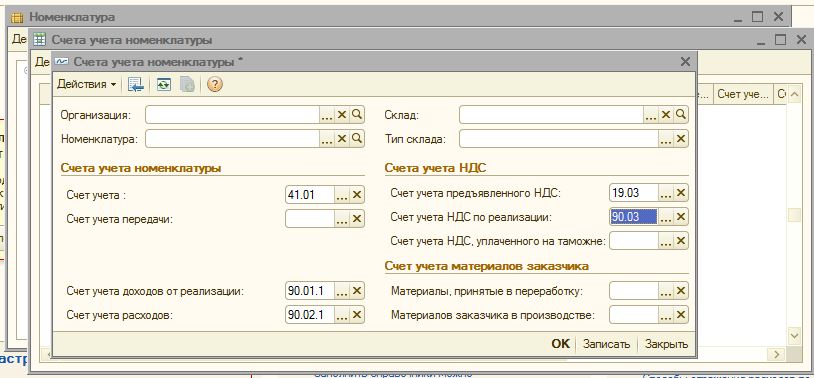814x378 pixels.
Task: Select account for Счет учета via ellipsis
Action: [342, 195]
